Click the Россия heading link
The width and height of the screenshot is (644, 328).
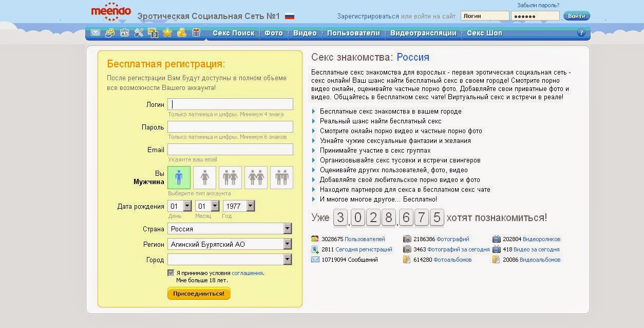point(413,57)
